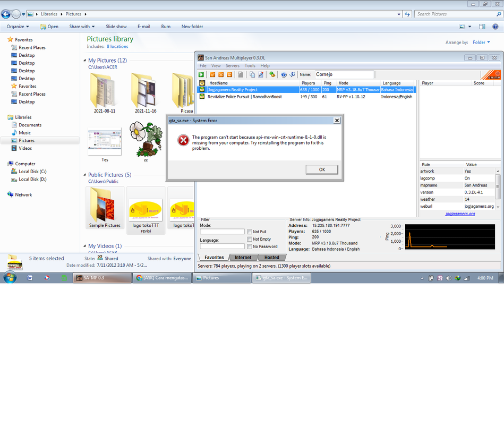Open the Tools menu in SA-MP

pyautogui.click(x=250, y=65)
